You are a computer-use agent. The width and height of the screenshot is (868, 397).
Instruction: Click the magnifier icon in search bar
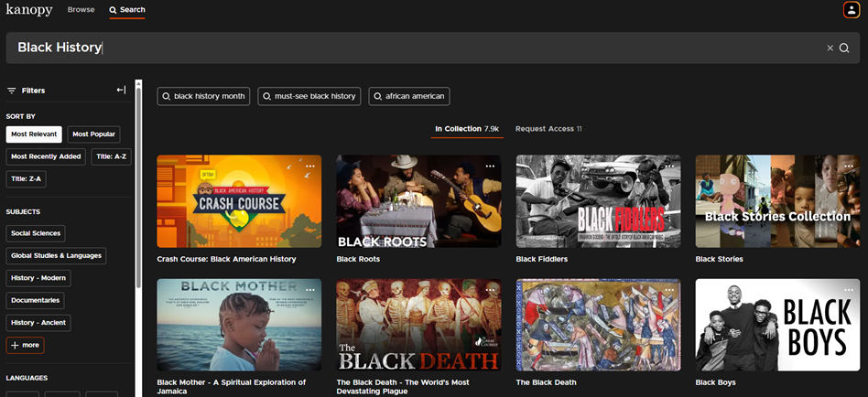tap(844, 48)
